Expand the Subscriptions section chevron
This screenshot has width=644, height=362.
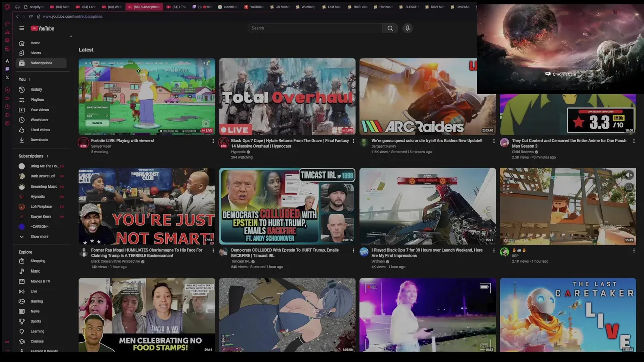click(48, 156)
